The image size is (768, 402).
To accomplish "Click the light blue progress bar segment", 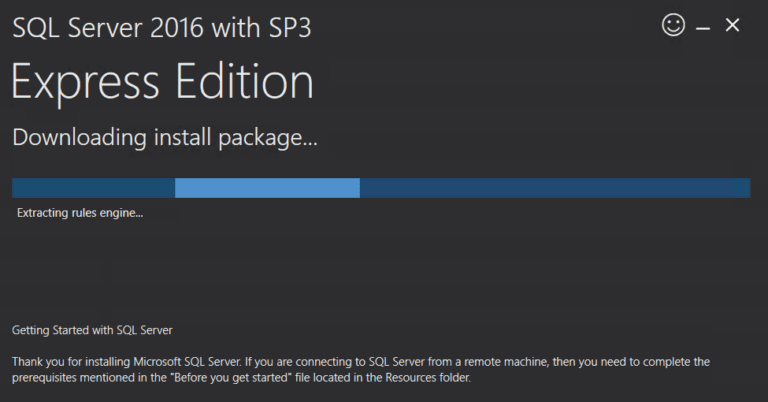I will point(267,188).
